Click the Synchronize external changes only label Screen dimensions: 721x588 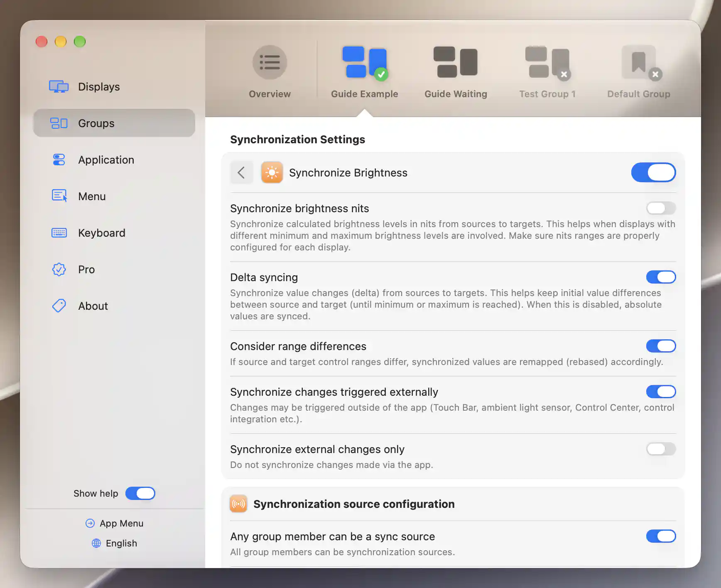pos(317,449)
